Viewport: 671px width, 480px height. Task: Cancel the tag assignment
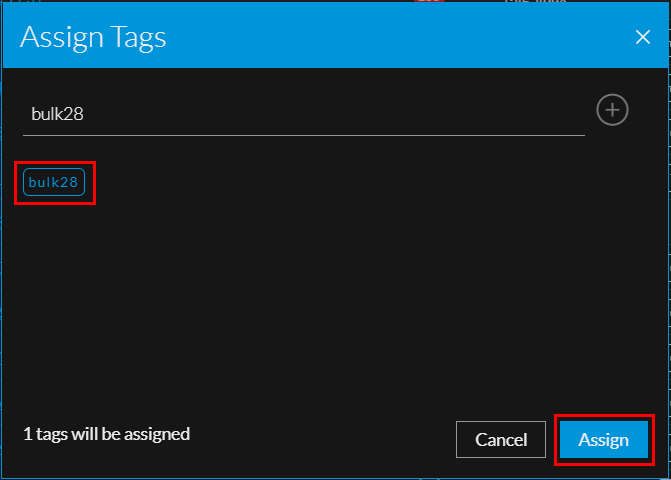coord(500,439)
